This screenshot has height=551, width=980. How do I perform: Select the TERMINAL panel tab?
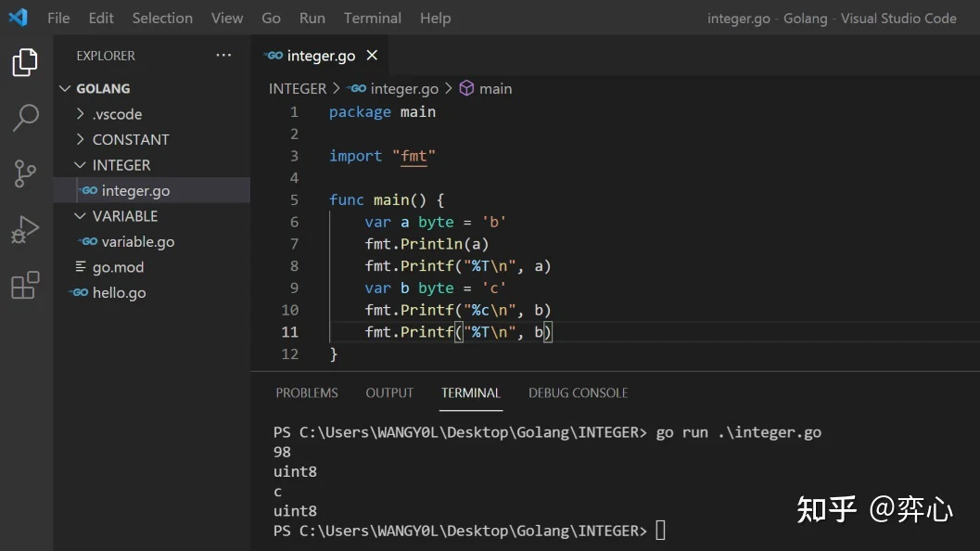tap(471, 392)
